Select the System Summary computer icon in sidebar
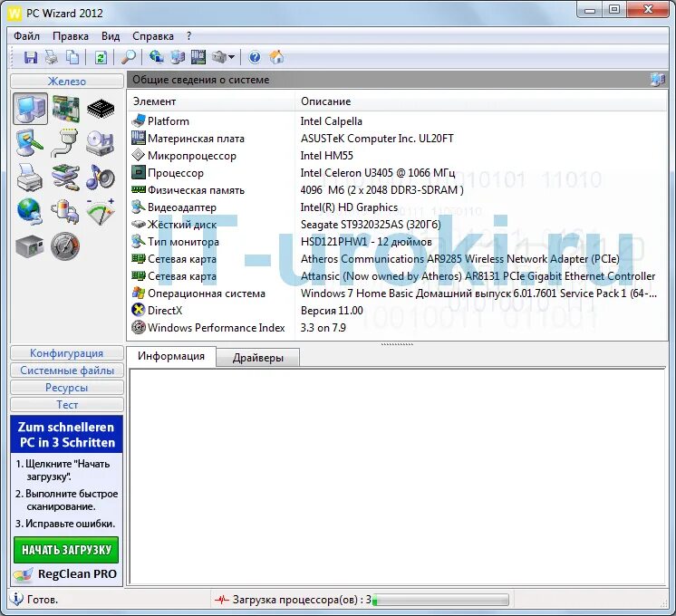This screenshot has width=676, height=616. point(30,109)
